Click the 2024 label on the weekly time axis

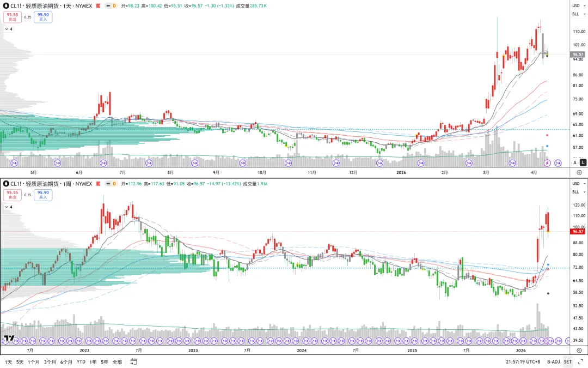302,351
